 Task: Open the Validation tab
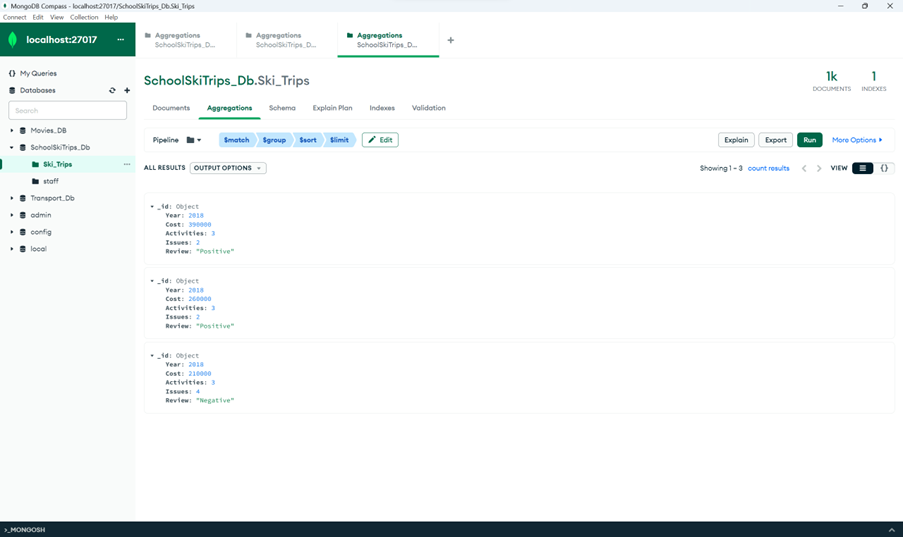pos(428,108)
